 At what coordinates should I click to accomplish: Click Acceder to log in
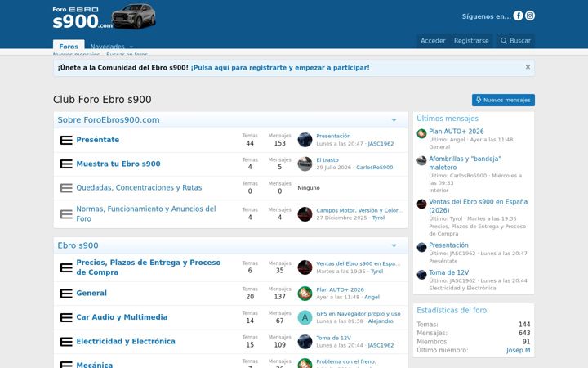click(433, 41)
